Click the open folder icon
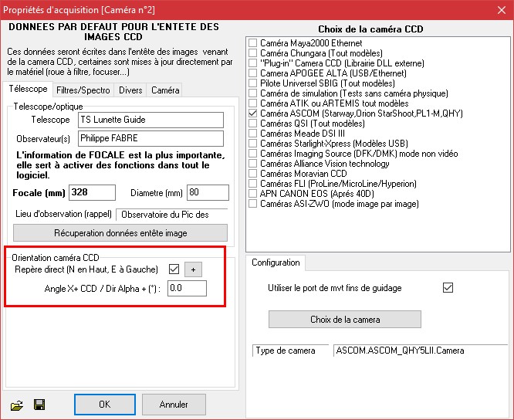Viewport: 514px width, 420px height. coord(15,405)
